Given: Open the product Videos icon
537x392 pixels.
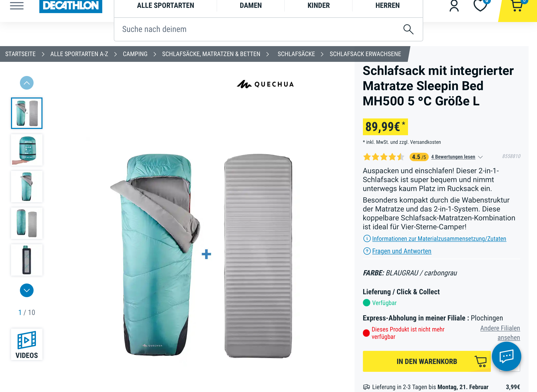Looking at the screenshot, I should [27, 344].
